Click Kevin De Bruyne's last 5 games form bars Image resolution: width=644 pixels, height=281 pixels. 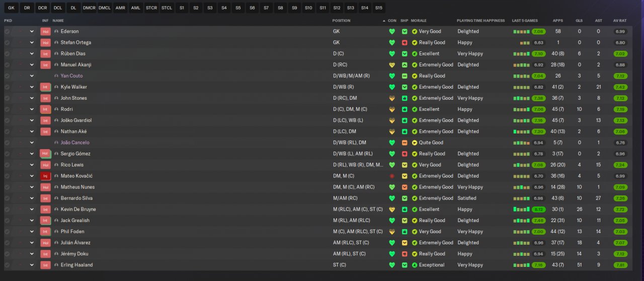(x=521, y=209)
